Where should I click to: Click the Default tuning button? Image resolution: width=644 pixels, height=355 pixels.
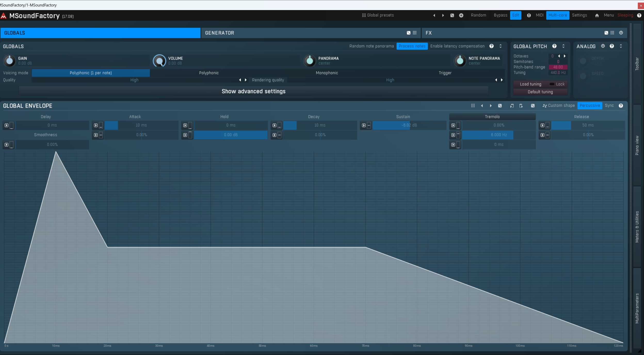click(x=540, y=92)
